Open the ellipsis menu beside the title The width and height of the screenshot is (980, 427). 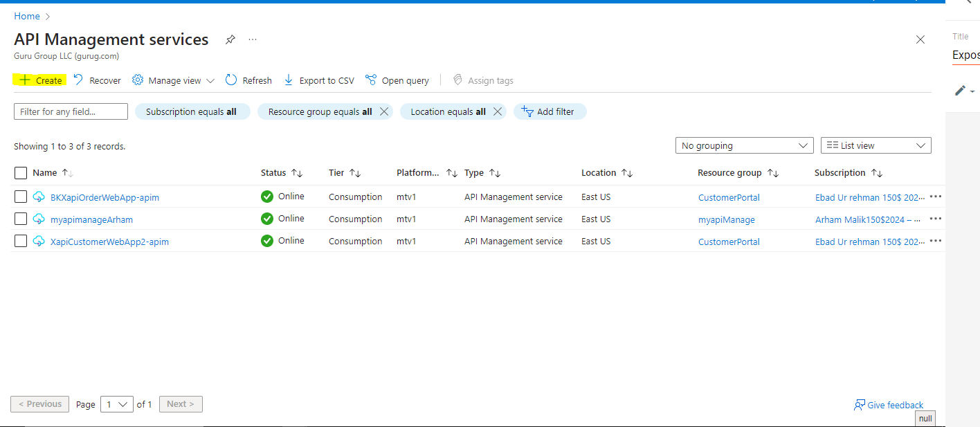pyautogui.click(x=253, y=40)
